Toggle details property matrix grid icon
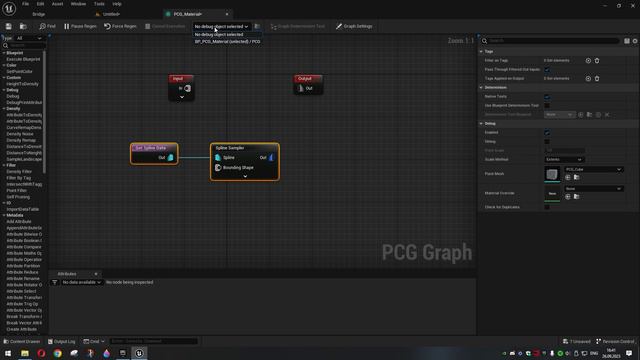Image resolution: width=640 pixels, height=360 pixels. pyautogui.click(x=627, y=41)
